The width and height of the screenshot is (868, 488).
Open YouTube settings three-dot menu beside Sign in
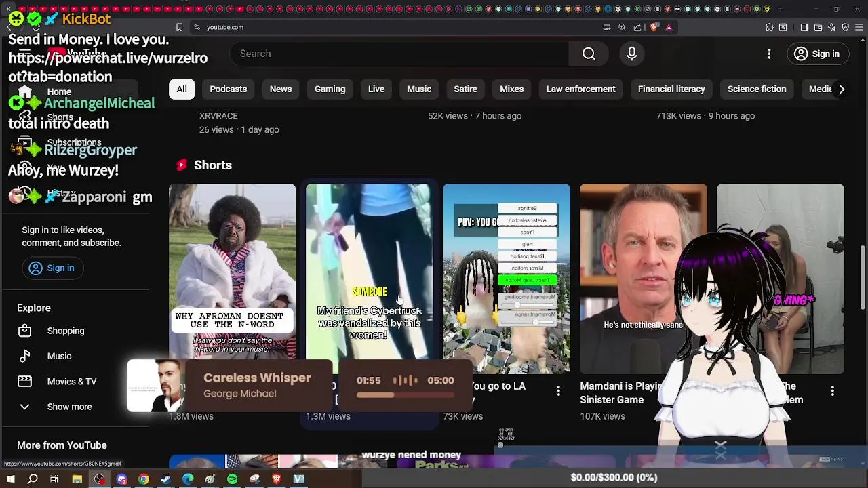769,54
